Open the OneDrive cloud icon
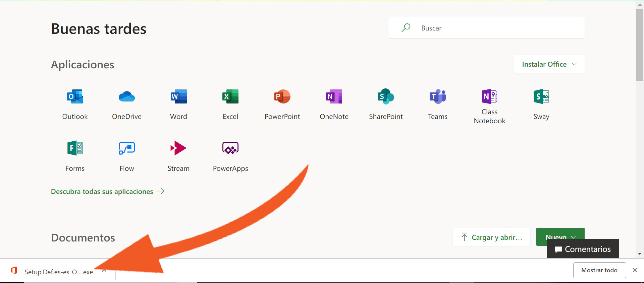This screenshot has height=283, width=644. click(x=127, y=96)
